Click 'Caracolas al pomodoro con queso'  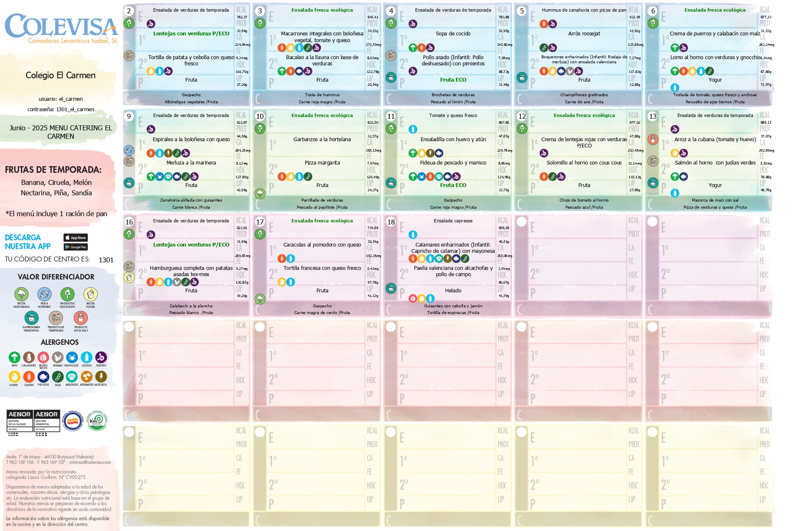click(322, 245)
